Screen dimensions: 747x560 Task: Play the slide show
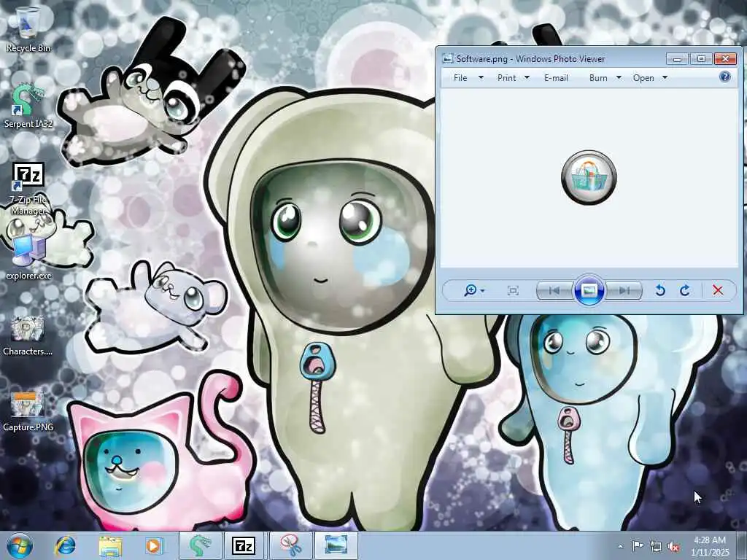click(589, 290)
